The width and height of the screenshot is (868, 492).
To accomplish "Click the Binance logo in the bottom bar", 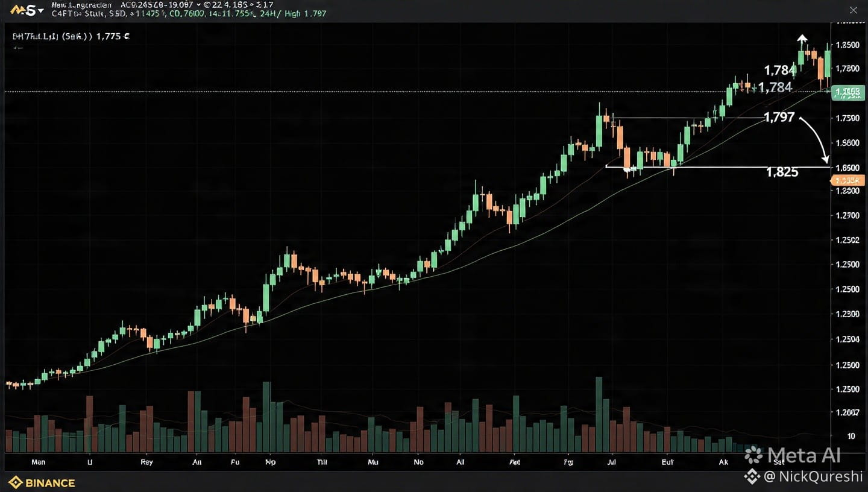I will click(42, 482).
